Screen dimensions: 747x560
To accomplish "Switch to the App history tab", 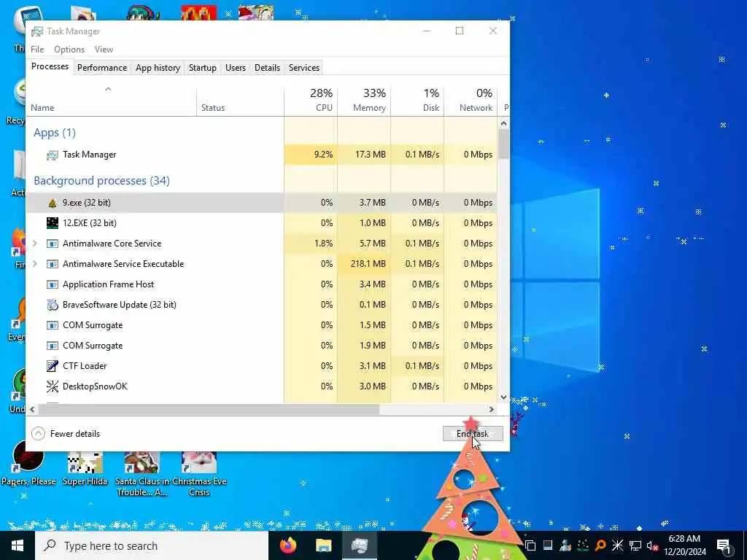I will [158, 68].
